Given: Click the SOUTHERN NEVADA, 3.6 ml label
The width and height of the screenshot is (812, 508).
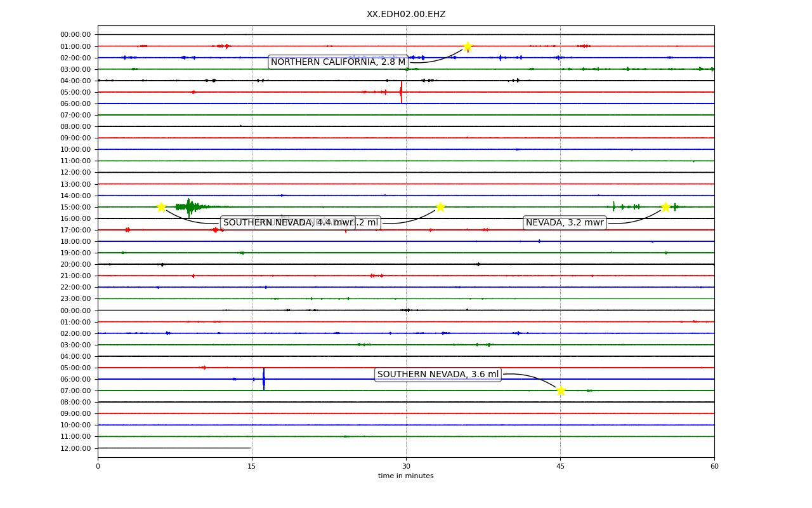Looking at the screenshot, I should point(438,375).
